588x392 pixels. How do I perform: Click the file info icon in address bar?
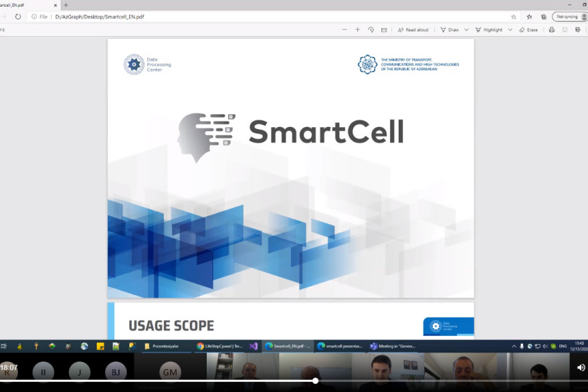click(34, 17)
